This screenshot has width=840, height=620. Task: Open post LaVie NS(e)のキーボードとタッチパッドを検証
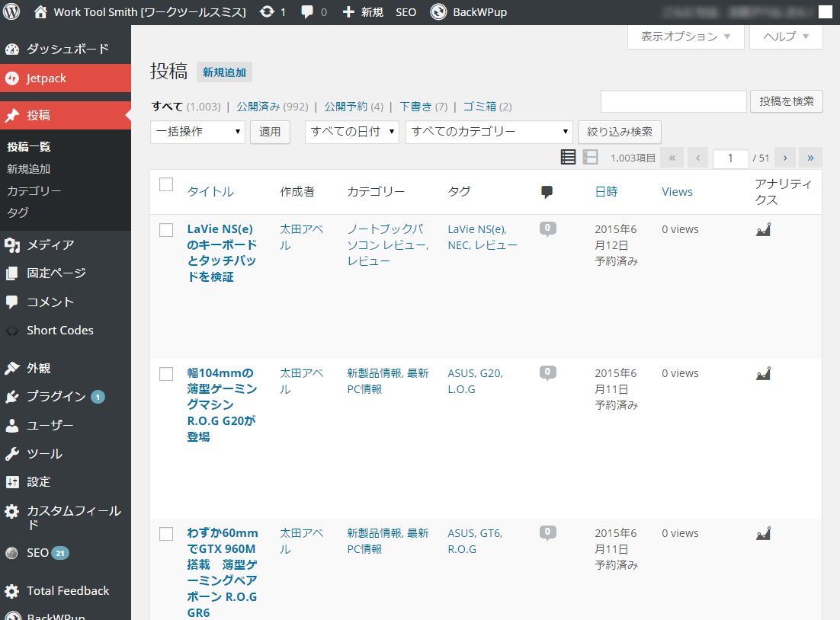pyautogui.click(x=222, y=253)
